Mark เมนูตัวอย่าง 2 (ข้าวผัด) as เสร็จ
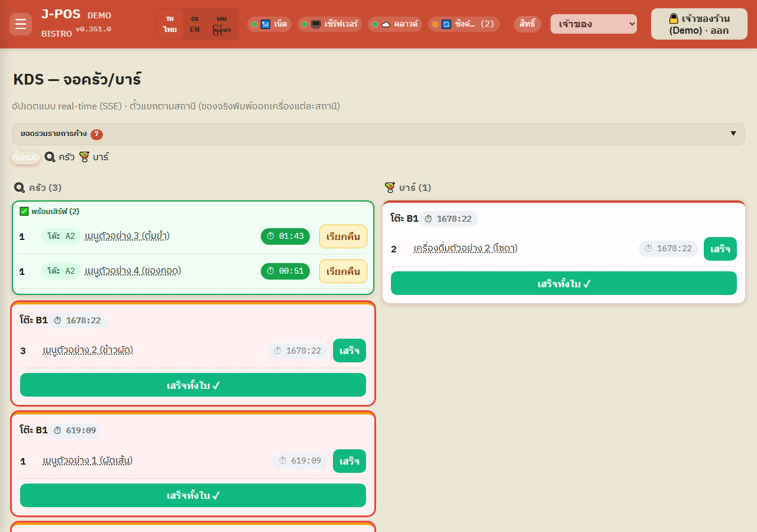Screen dimensions: 757x532 pos(350,351)
